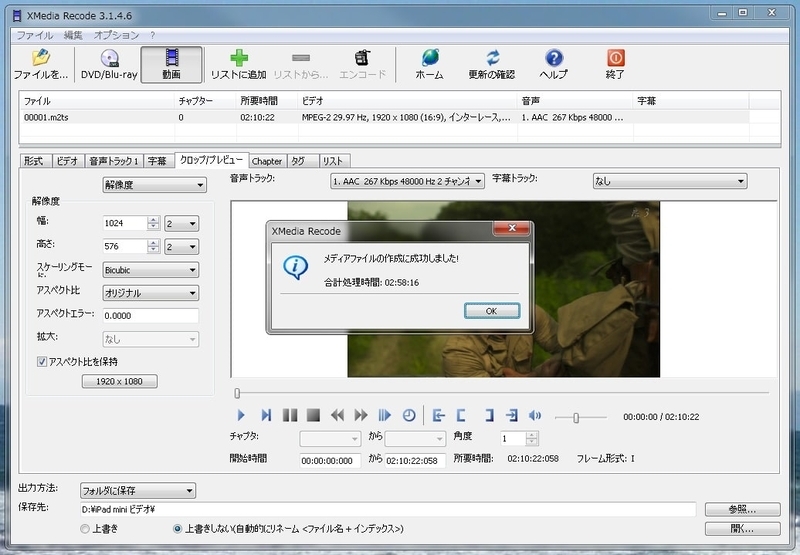This screenshot has width=800, height=555.
Task: Switch to the リスト tab
Action: (333, 161)
